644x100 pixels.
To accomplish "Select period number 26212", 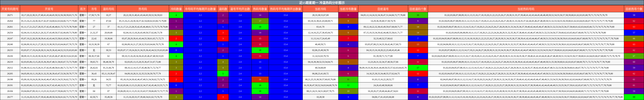I will [10, 68].
